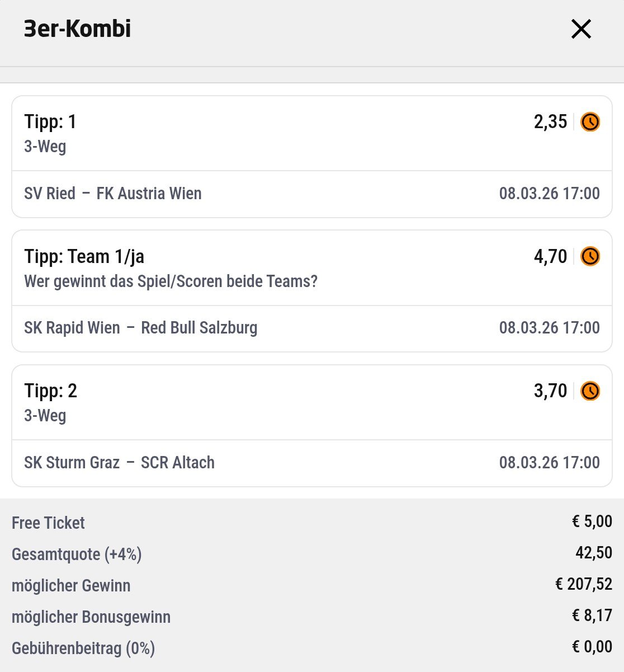Click the Gebührenbeitrag (0%) label
Screen dimensions: 624x672
pos(83,648)
